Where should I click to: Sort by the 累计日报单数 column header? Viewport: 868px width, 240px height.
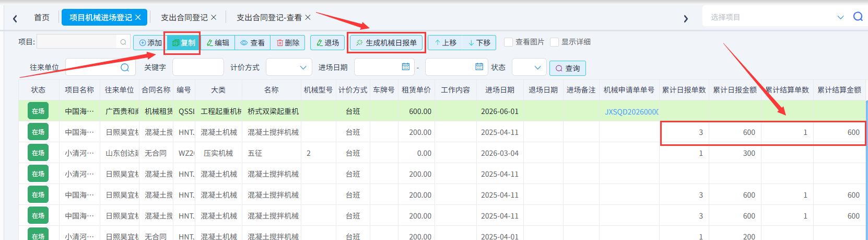coord(684,90)
